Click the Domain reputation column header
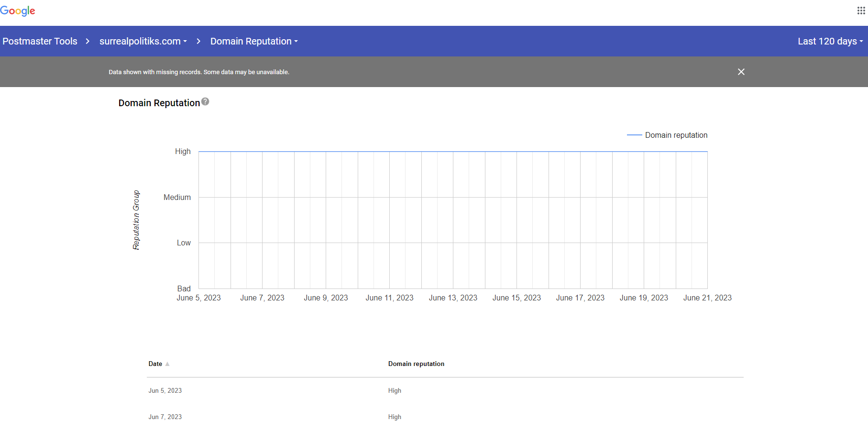The image size is (868, 432). coord(416,364)
